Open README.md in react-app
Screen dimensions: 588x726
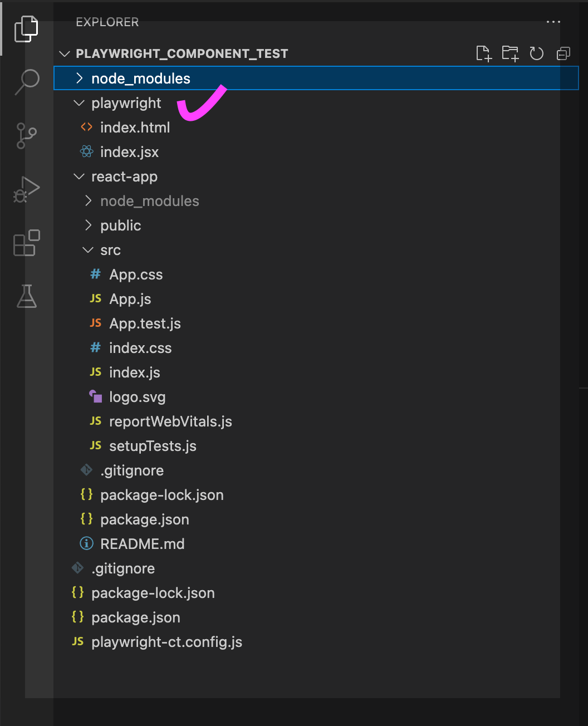click(x=143, y=544)
